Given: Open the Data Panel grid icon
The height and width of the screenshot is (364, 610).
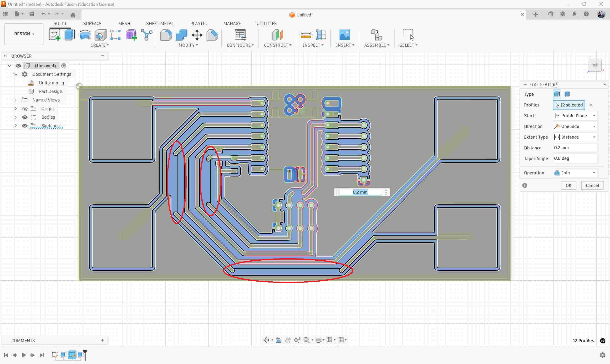Looking at the screenshot, I should [x=5, y=14].
